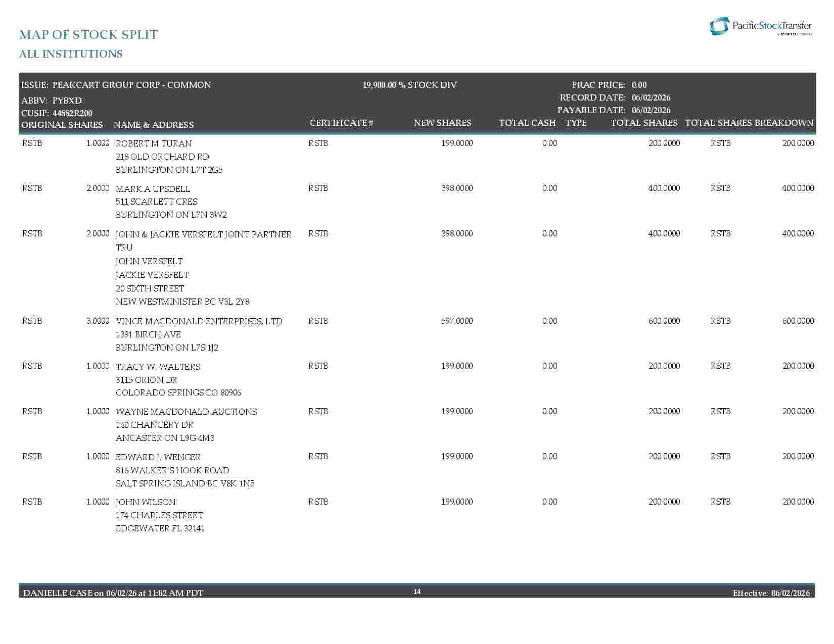This screenshot has height=644, width=834.
Task: Click the RECORD DATE value 06/02/2026
Action: [x=651, y=97]
